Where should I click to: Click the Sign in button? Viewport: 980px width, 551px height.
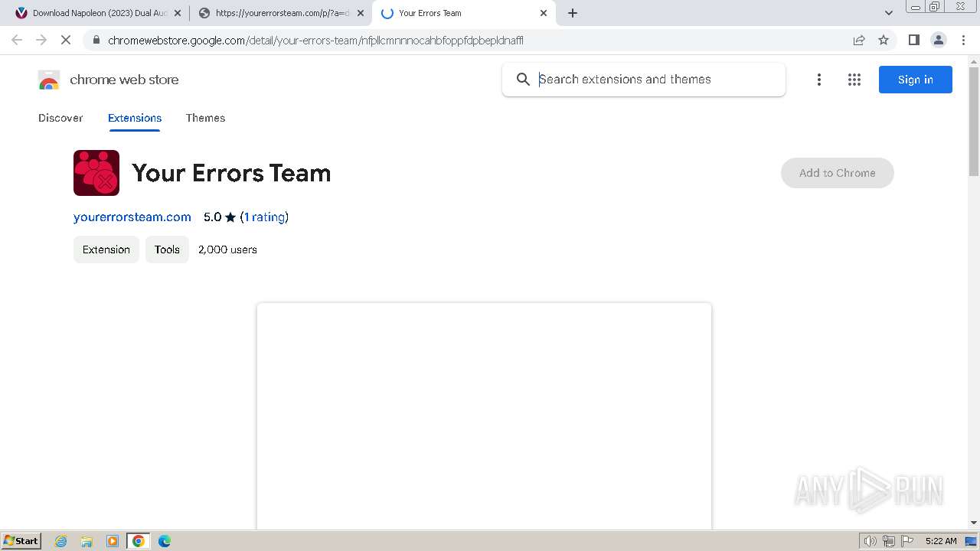click(x=916, y=80)
